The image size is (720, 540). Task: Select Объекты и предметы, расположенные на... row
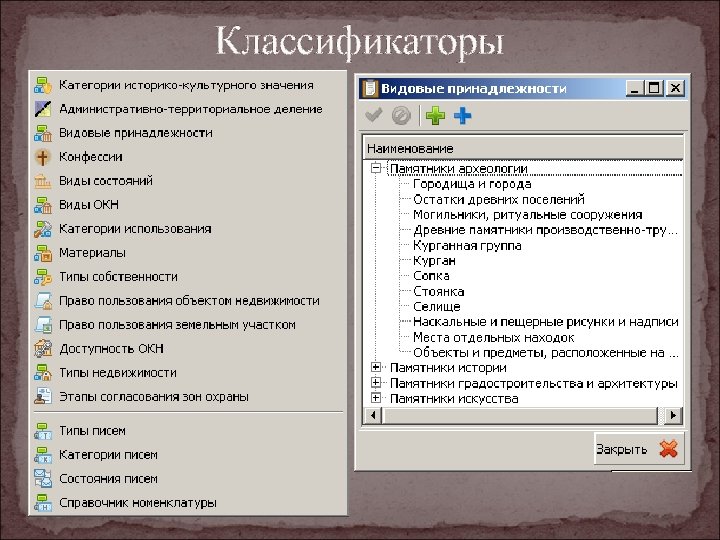point(546,353)
